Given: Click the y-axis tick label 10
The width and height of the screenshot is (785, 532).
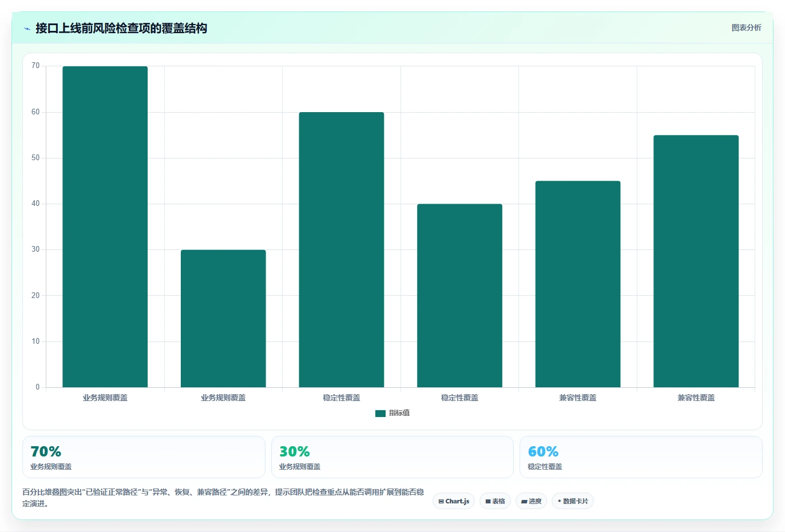Looking at the screenshot, I should coord(35,342).
